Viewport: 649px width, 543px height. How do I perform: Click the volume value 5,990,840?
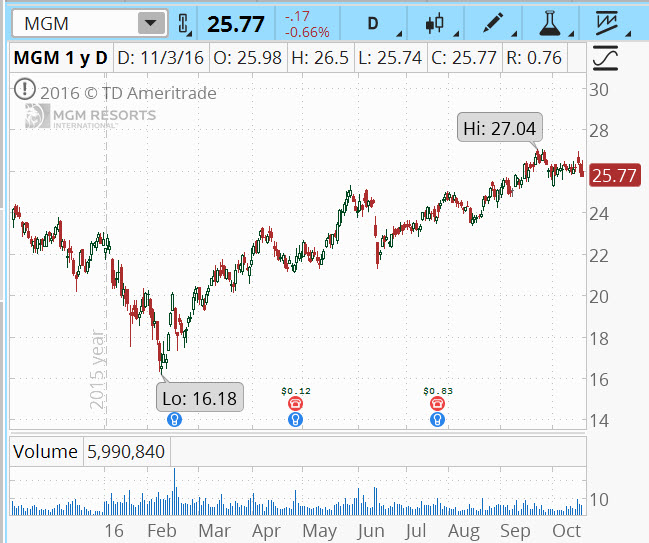point(126,451)
